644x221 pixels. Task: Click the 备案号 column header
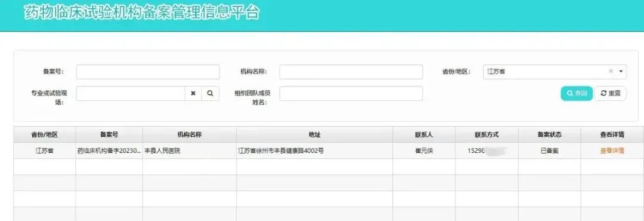109,134
